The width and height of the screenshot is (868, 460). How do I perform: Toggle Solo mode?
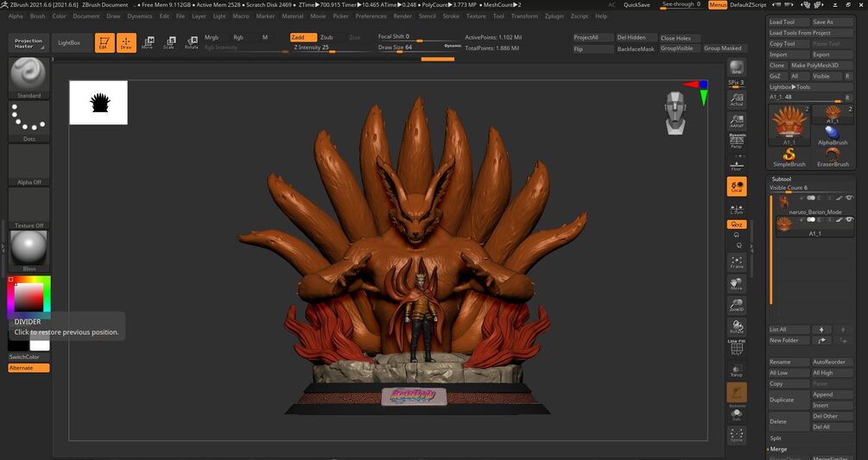click(736, 414)
